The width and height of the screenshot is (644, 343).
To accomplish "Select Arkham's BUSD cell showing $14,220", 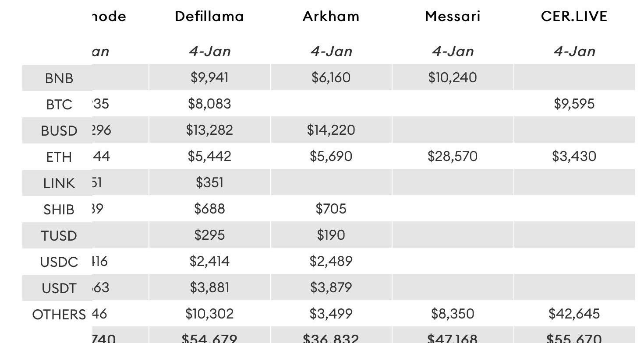I will (331, 130).
